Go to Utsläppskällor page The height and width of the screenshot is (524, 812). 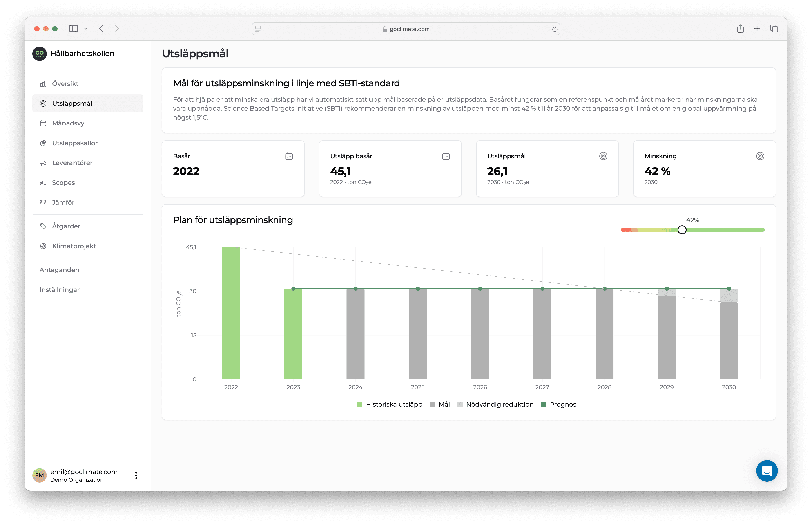point(75,143)
